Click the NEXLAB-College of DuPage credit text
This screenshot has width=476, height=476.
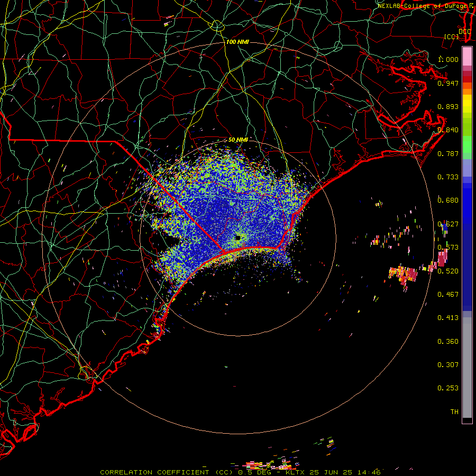[424, 6]
